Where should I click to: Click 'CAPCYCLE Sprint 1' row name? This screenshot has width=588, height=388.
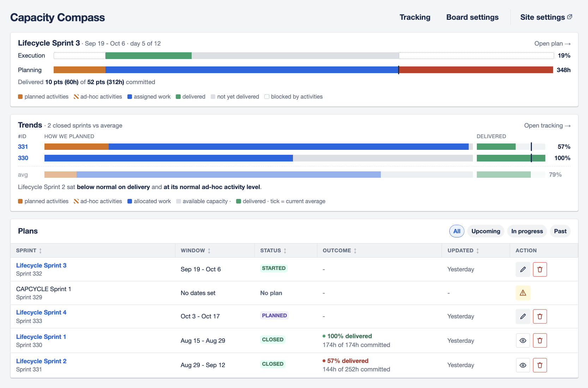point(44,289)
